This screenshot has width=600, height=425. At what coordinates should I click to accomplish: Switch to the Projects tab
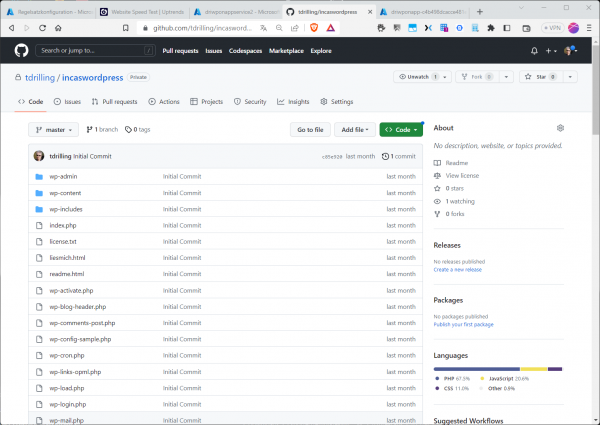207,102
